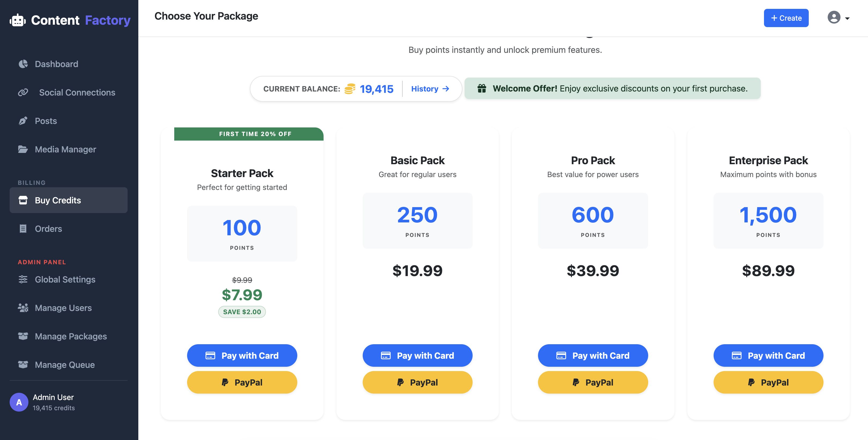Image resolution: width=868 pixels, height=440 pixels.
Task: Expand the user account dropdown arrow
Action: (847, 19)
